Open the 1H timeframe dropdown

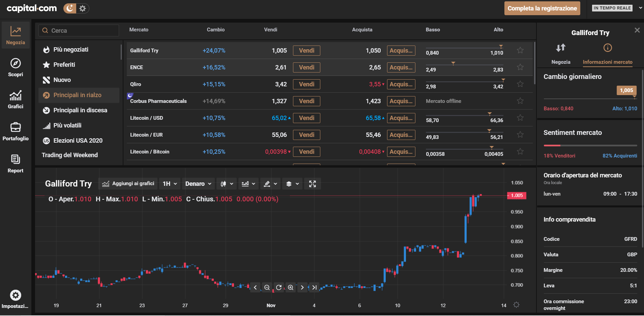(170, 184)
